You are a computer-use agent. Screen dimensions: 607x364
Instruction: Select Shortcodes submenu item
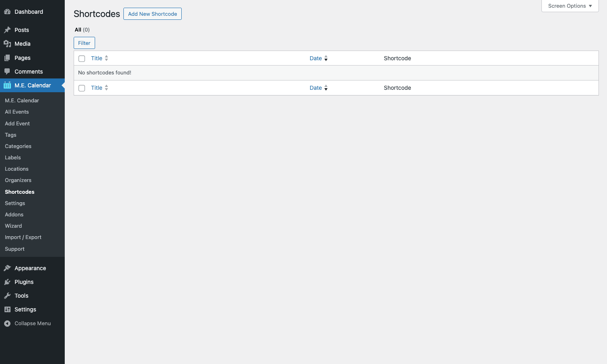(x=19, y=192)
